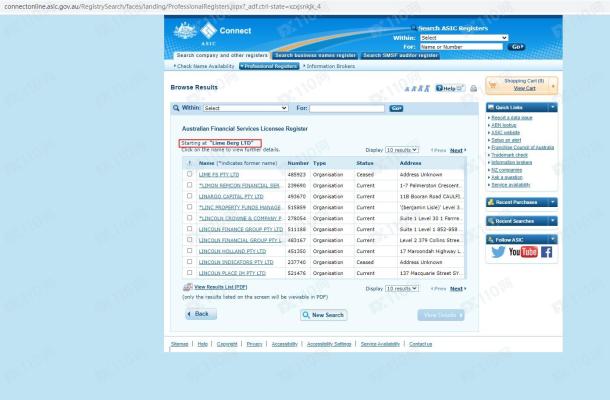Open the LINCOLN HOLLAND PTY LTD link
610x400 pixels.
click(232, 251)
